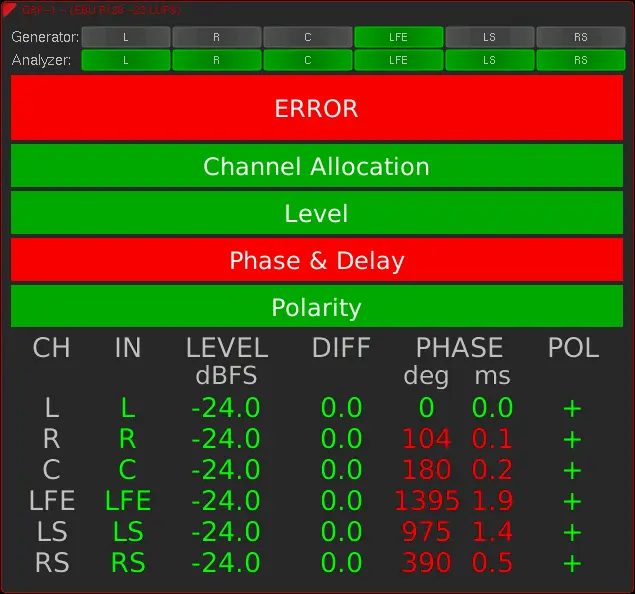Image resolution: width=635 pixels, height=594 pixels.
Task: Disable Analyzer RS channel
Action: pos(580,60)
